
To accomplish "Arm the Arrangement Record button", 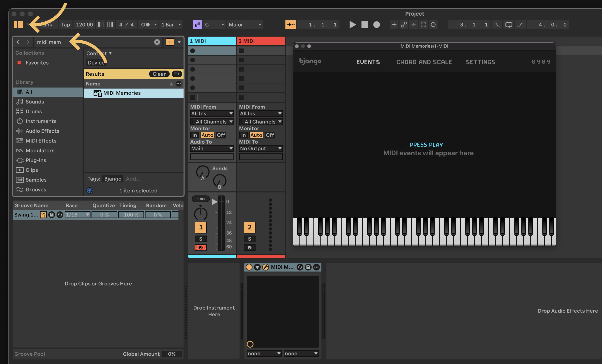I will click(x=377, y=25).
